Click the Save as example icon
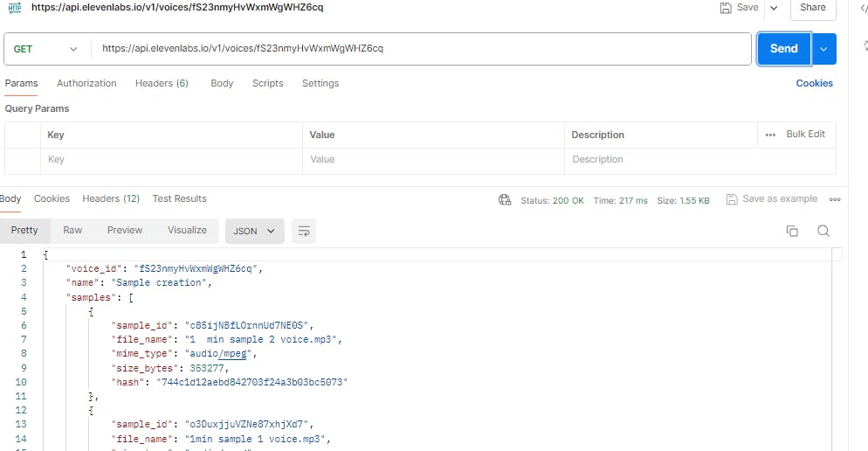 [x=732, y=199]
